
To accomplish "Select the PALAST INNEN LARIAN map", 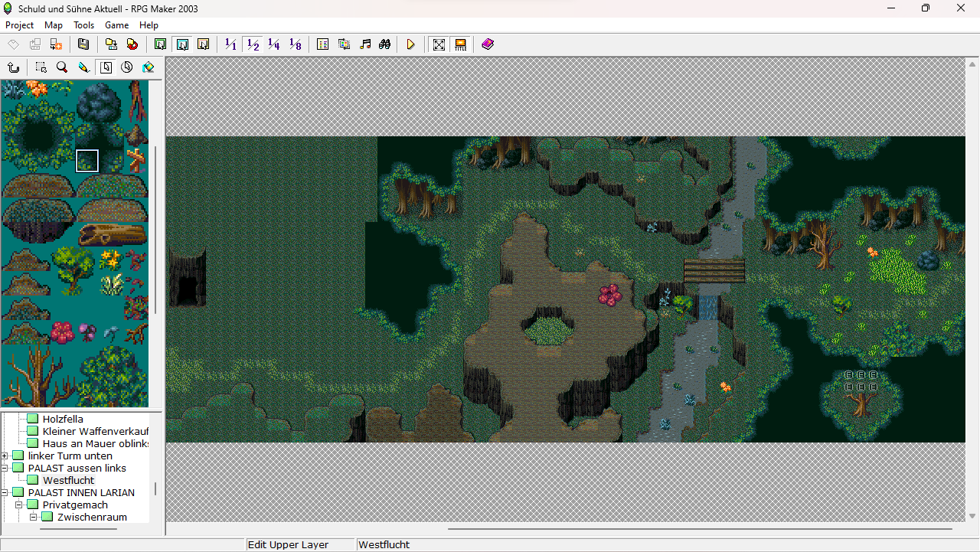I will coord(81,492).
